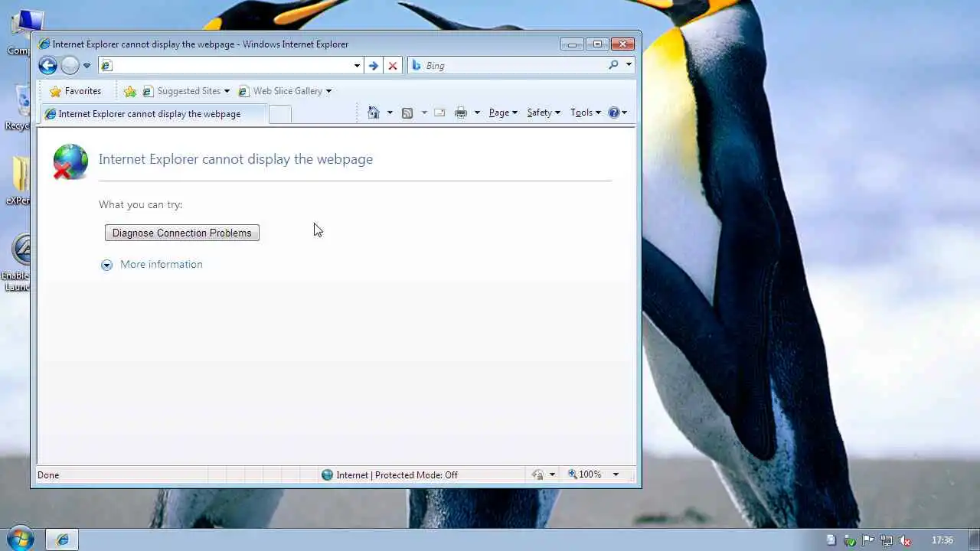Click the green checkmark tray icon
This screenshot has height=551, width=980.
[x=850, y=540]
